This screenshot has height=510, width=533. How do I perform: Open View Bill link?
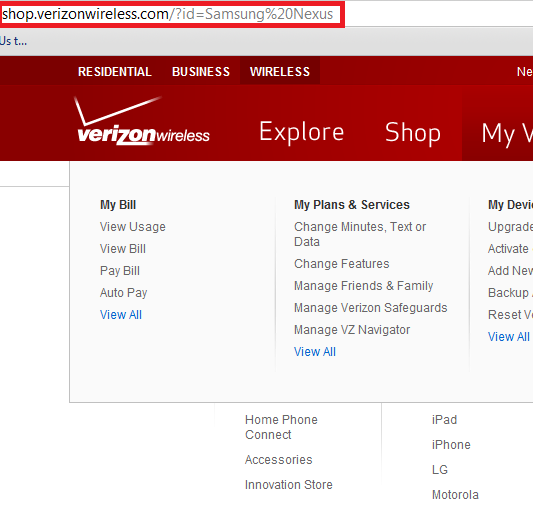point(123,249)
